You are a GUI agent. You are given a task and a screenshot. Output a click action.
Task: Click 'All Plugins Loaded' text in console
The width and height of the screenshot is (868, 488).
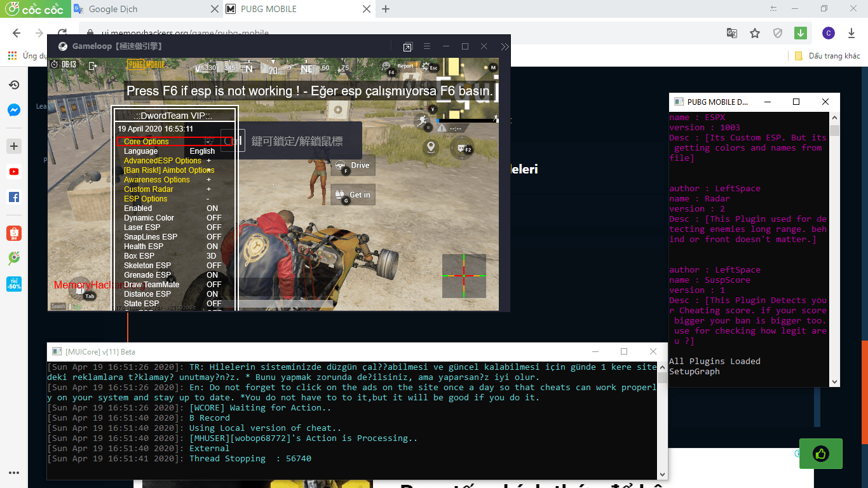(x=714, y=361)
